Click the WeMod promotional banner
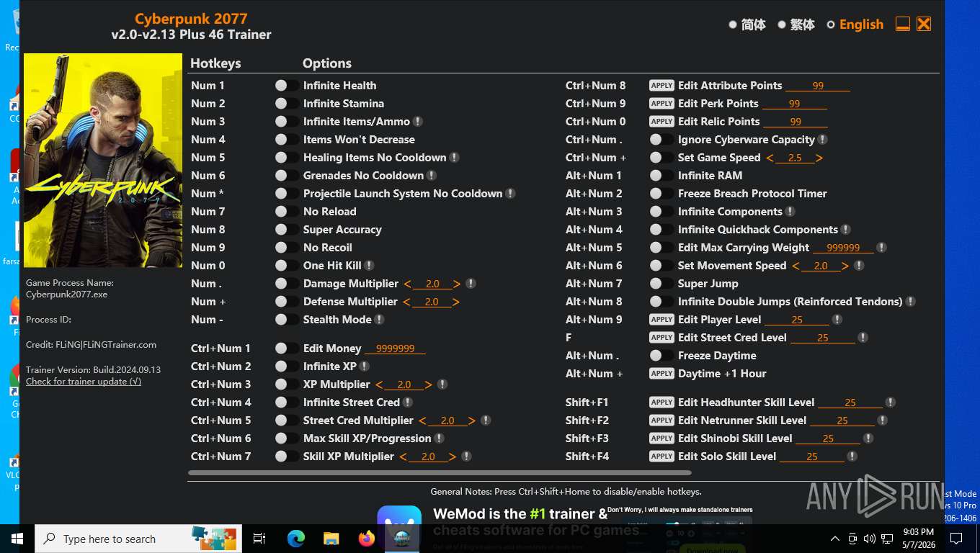Image resolution: width=980 pixels, height=553 pixels. tap(565, 529)
